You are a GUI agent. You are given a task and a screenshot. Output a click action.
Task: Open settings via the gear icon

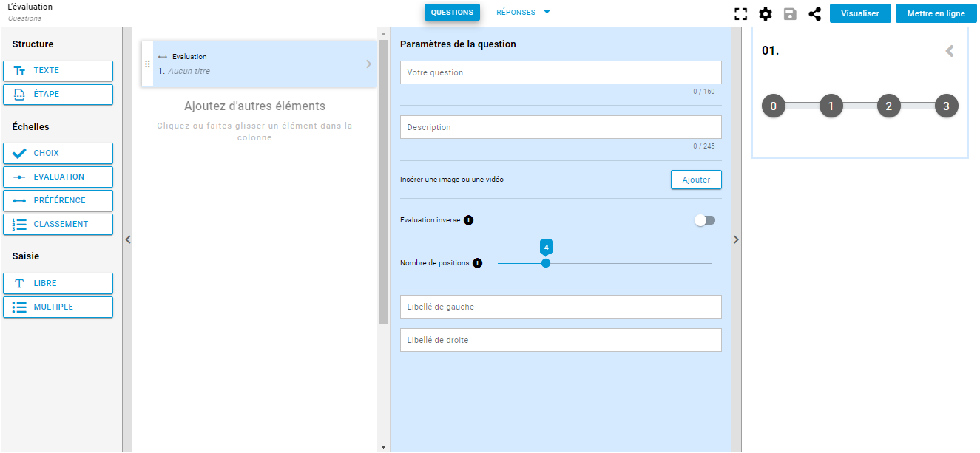pos(766,14)
